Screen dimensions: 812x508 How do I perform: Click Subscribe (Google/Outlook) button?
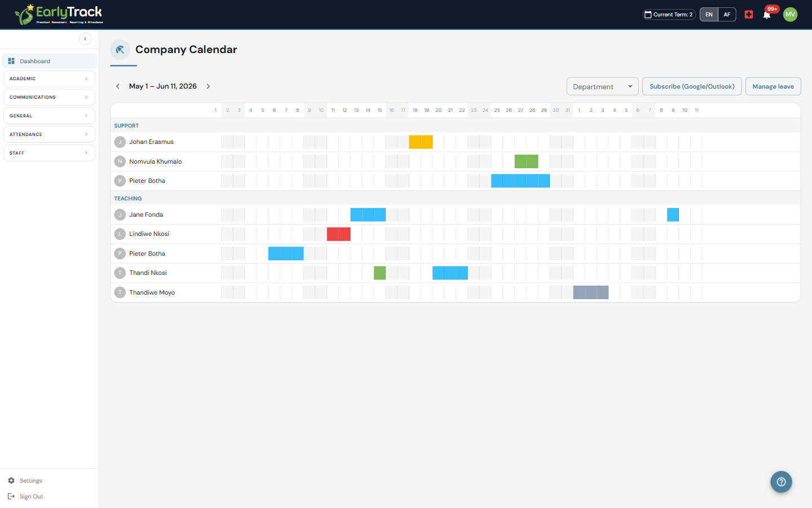[692, 86]
